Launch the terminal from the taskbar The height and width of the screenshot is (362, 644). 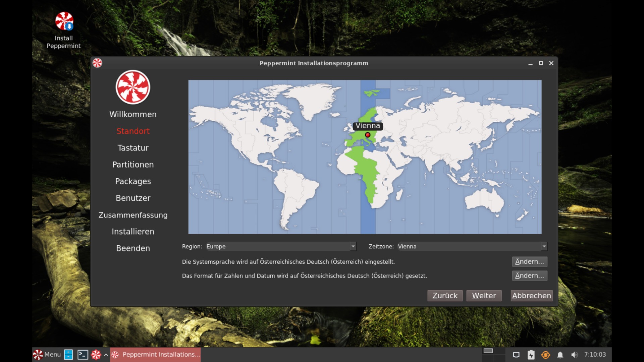coord(83,355)
